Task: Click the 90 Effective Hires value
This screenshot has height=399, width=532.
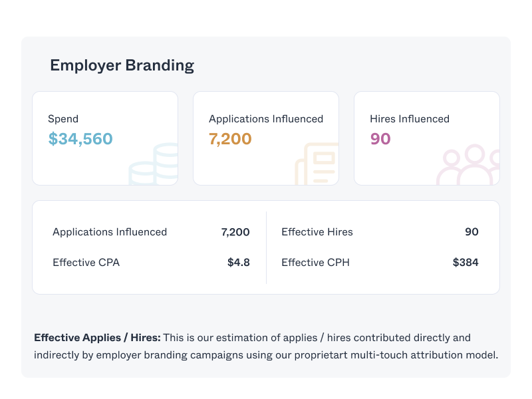Action: pyautogui.click(x=471, y=232)
